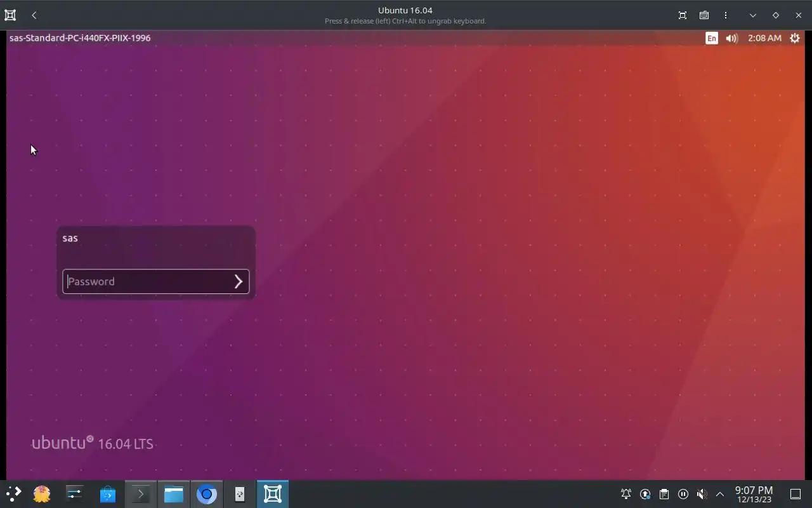The height and width of the screenshot is (508, 812).
Task: Submit login with the arrow button
Action: click(239, 281)
